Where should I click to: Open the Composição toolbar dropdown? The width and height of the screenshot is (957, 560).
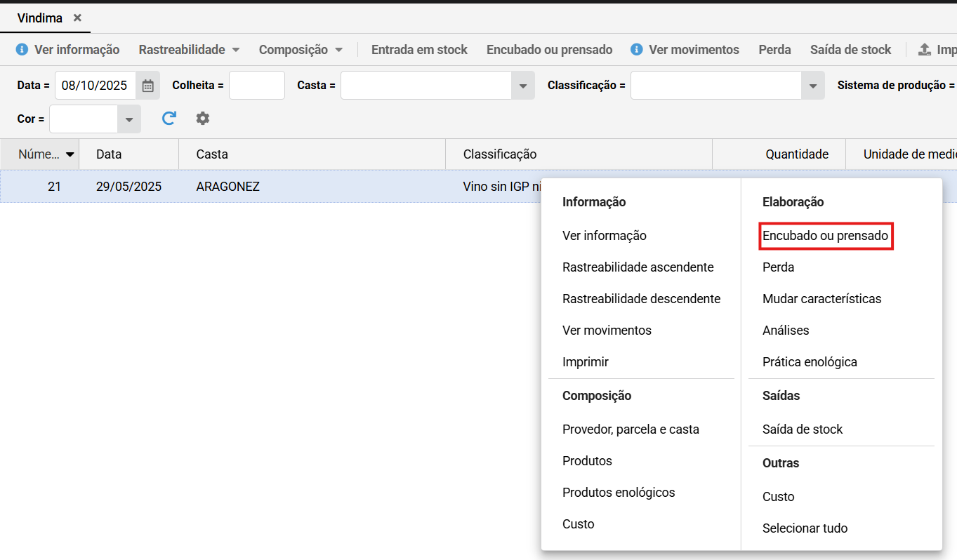(301, 50)
